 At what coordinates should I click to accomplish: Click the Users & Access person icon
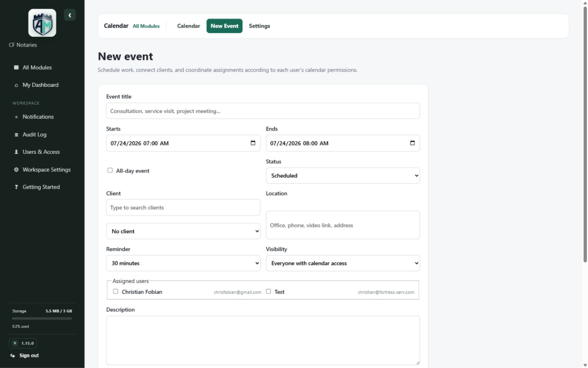pyautogui.click(x=16, y=152)
